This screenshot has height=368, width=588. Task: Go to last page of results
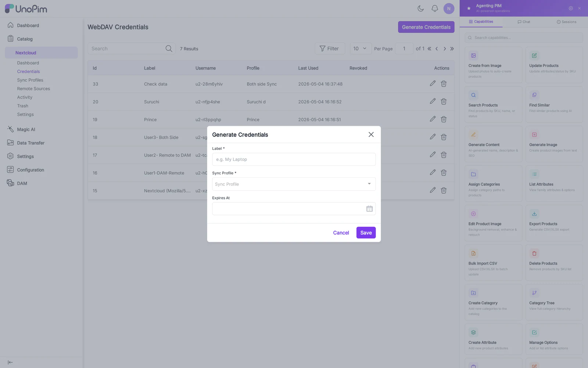(452, 49)
